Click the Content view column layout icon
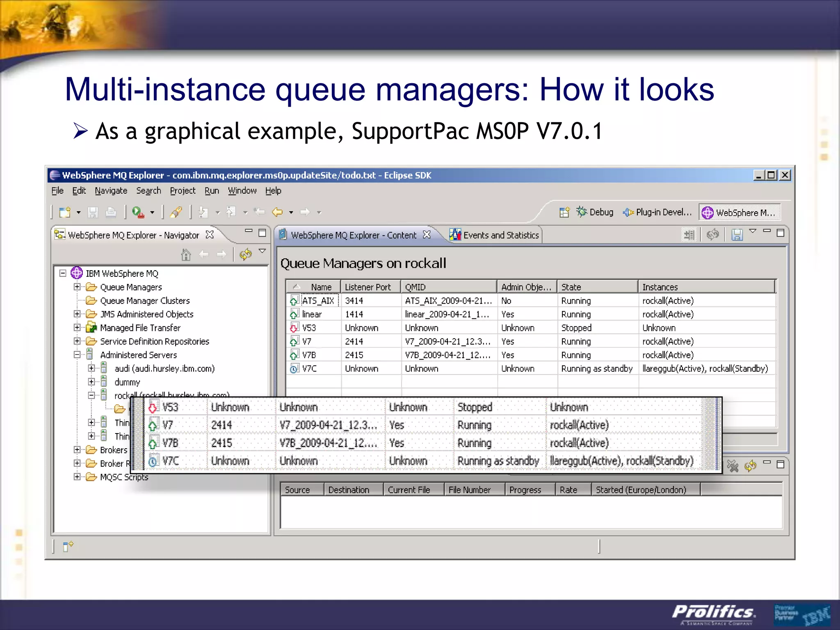 click(689, 235)
